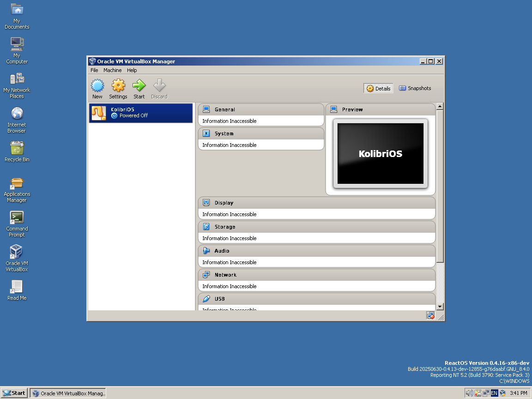Click the Storage section disk icon
The height and width of the screenshot is (399, 532).
pos(206,227)
